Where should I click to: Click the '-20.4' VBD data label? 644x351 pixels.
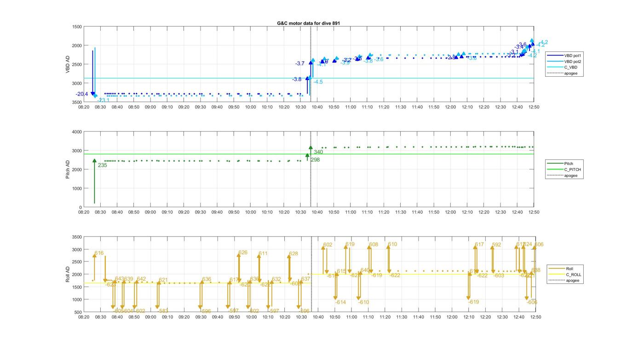(82, 94)
